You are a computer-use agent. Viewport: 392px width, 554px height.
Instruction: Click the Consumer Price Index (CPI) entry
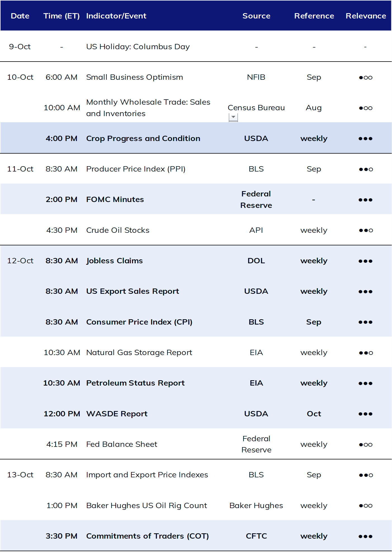click(x=139, y=322)
